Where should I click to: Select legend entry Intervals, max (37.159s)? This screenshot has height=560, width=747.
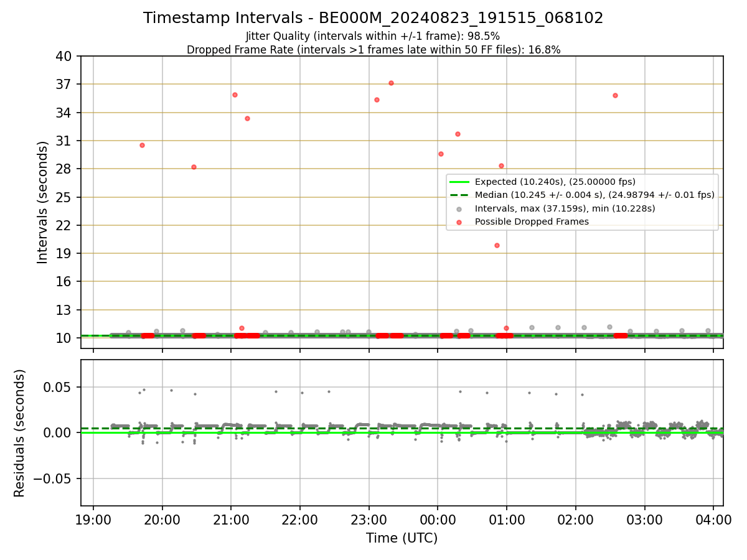tap(565, 208)
